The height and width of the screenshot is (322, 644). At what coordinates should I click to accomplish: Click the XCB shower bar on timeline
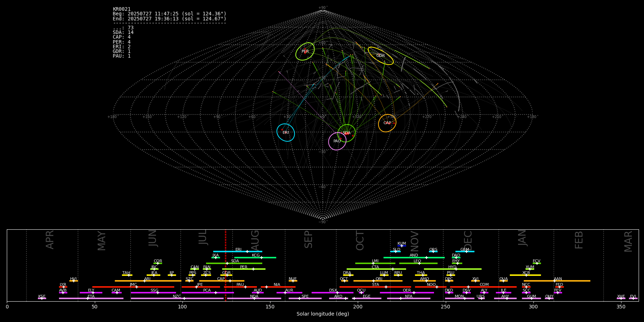pyautogui.click(x=525, y=275)
